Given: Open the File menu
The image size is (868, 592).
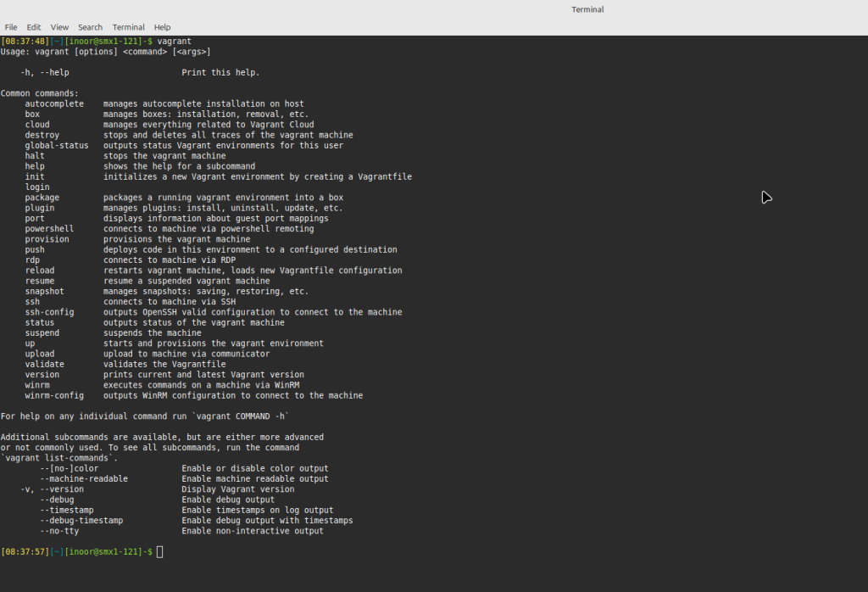Looking at the screenshot, I should point(11,27).
